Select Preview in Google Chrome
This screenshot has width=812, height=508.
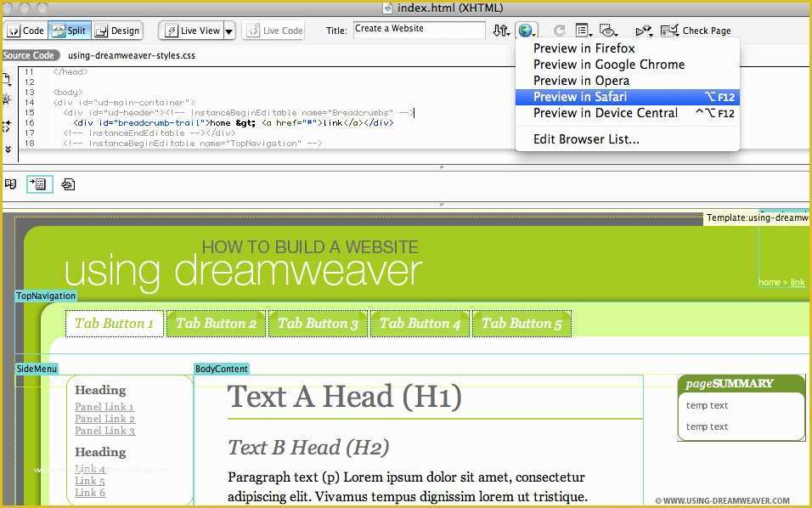[627, 65]
